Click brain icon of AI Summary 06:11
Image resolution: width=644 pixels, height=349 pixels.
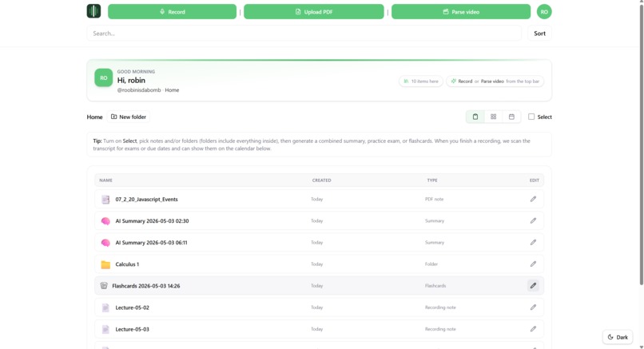click(x=105, y=243)
